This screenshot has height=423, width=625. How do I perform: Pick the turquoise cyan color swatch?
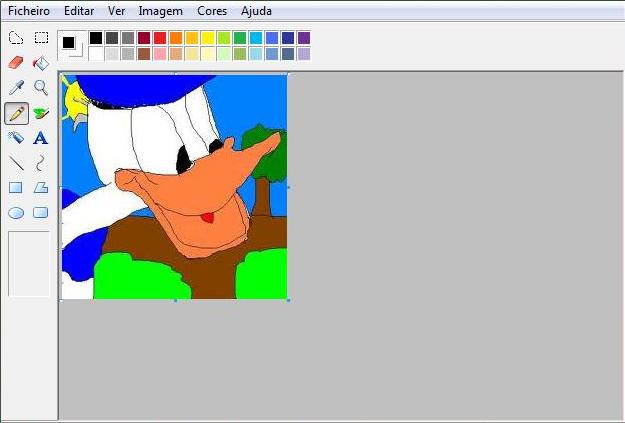point(256,38)
